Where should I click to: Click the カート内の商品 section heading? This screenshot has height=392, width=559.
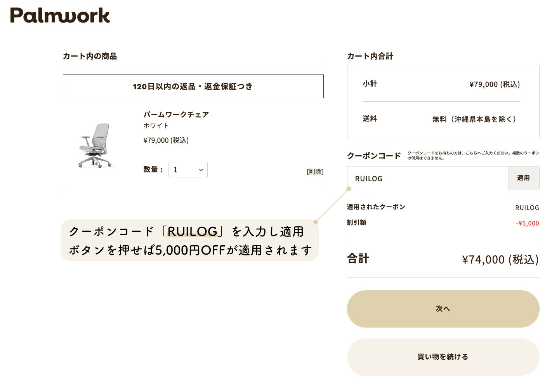pyautogui.click(x=90, y=56)
